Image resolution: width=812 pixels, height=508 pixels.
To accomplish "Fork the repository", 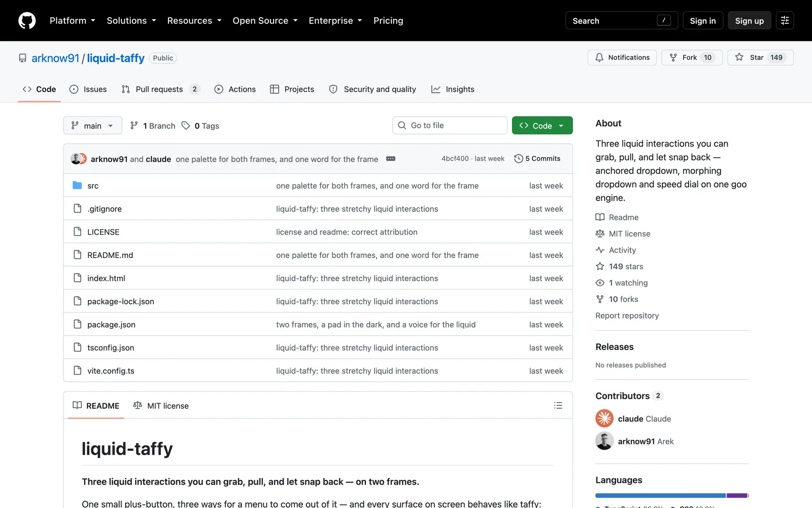I will point(692,57).
